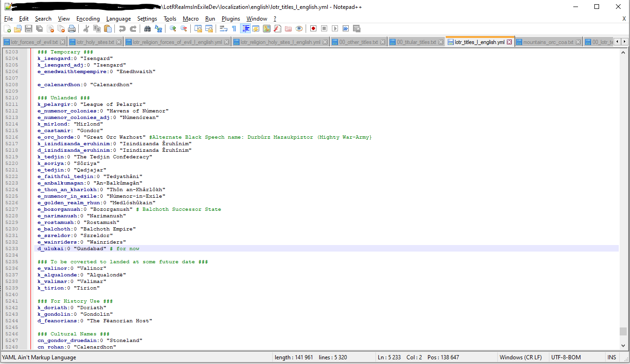This screenshot has height=364, width=630.
Task: Open the Plugins menu
Action: coord(231,19)
